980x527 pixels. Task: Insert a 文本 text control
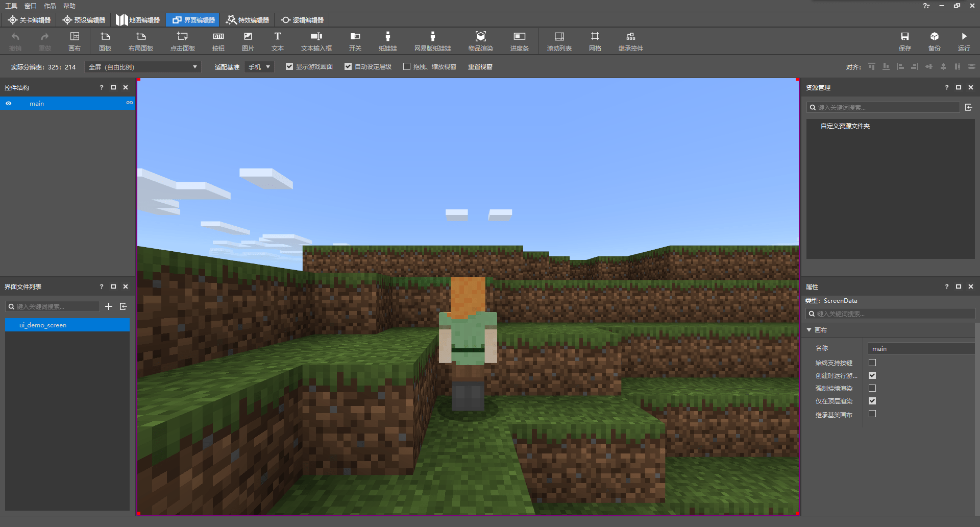coord(278,41)
